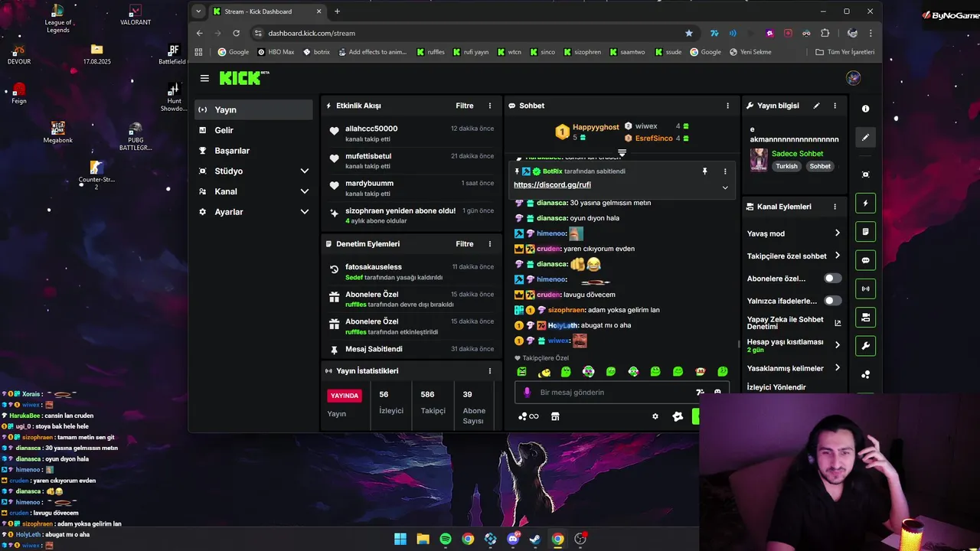Unpin the BotRix pinned message with the pin icon
Viewport: 980px width, 551px height.
(x=704, y=171)
